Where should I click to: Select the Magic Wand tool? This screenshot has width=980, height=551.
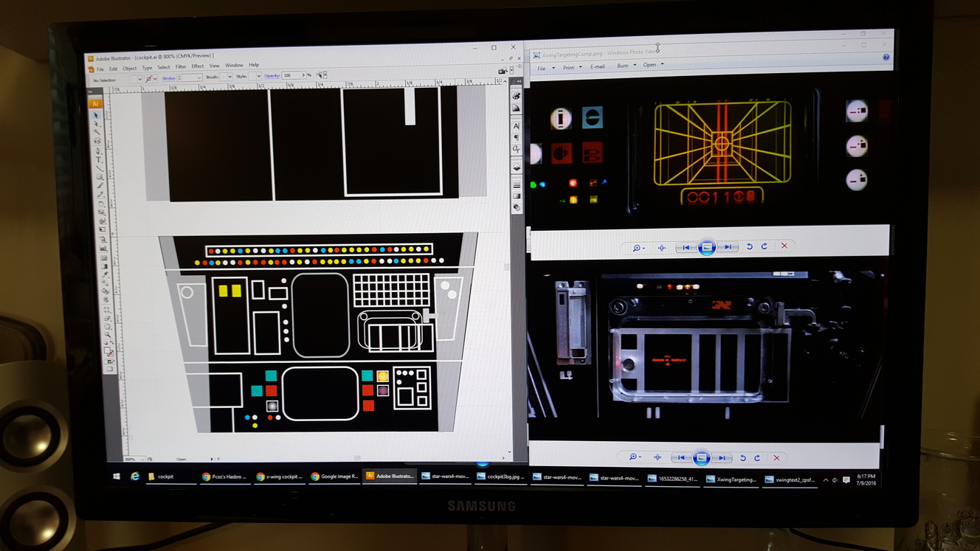(x=97, y=131)
